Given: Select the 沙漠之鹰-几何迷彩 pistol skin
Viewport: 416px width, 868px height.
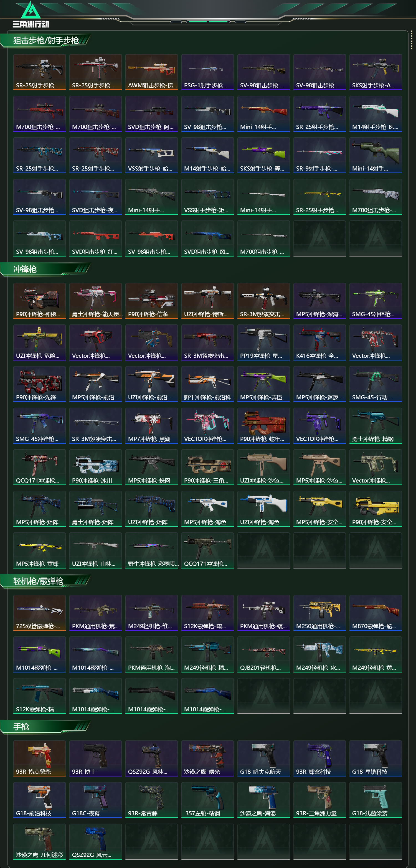Looking at the screenshot, I should [39, 842].
